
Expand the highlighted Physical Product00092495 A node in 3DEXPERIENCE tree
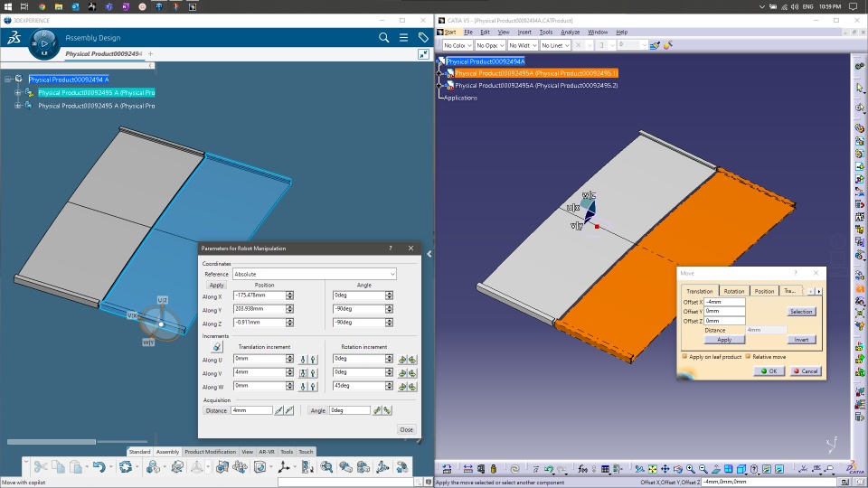(x=18, y=92)
